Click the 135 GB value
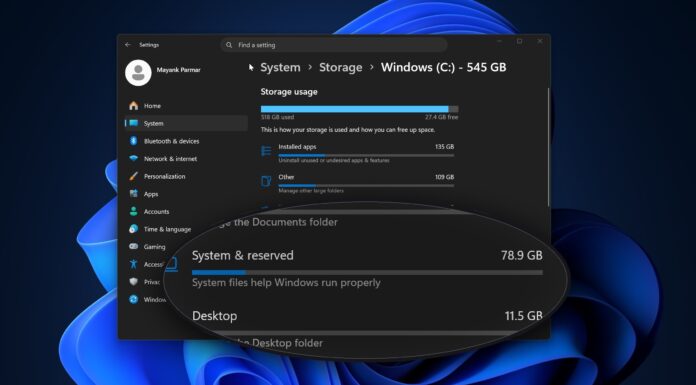 point(445,147)
